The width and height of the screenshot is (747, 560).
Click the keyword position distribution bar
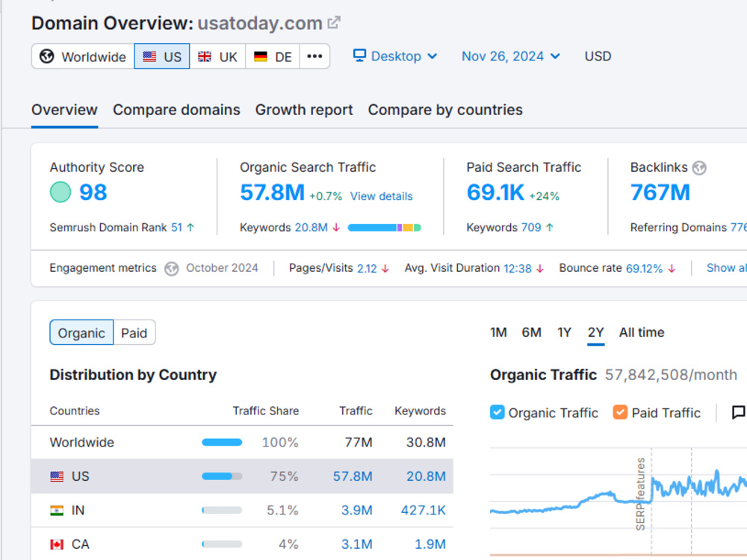coord(385,228)
